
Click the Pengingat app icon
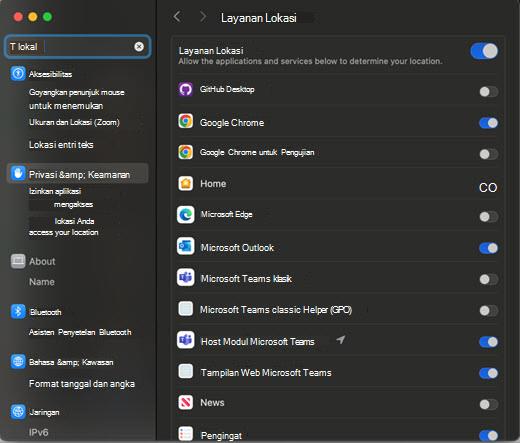click(x=186, y=434)
